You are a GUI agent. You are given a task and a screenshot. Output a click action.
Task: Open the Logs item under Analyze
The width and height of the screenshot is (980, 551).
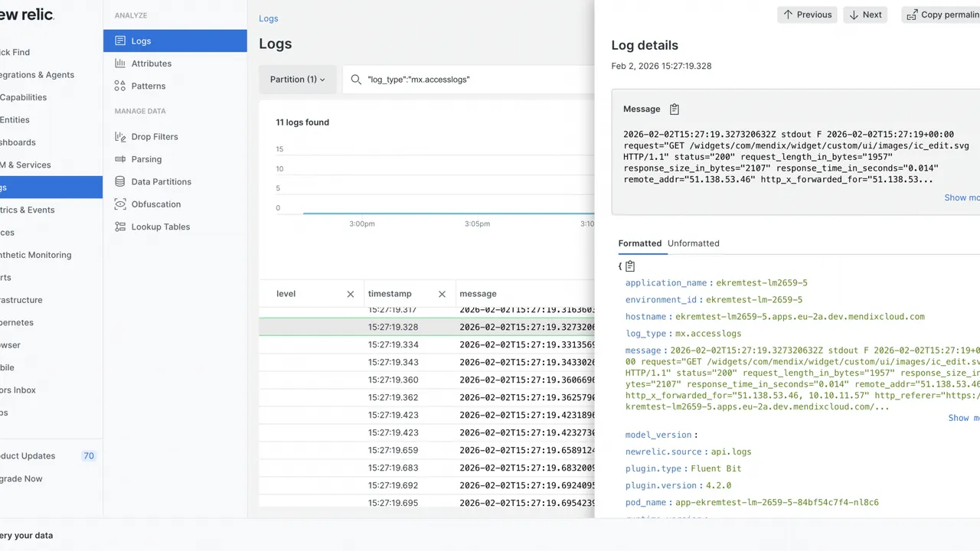coord(175,41)
